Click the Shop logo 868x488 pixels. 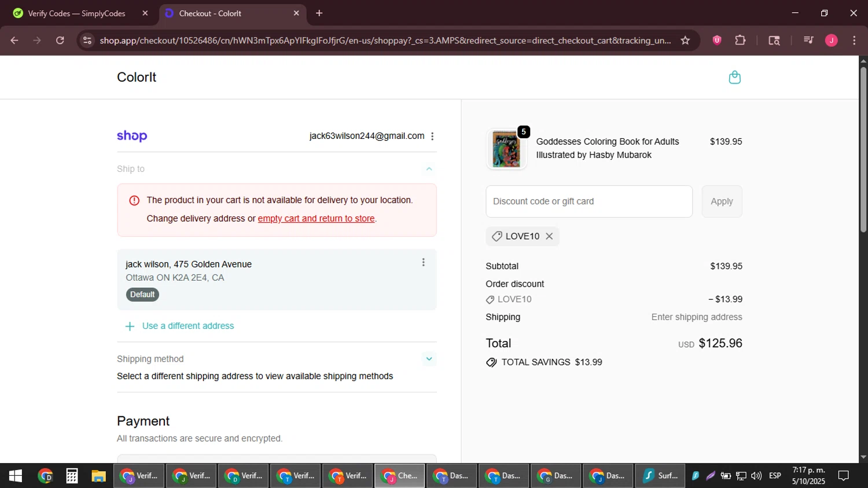[132, 136]
